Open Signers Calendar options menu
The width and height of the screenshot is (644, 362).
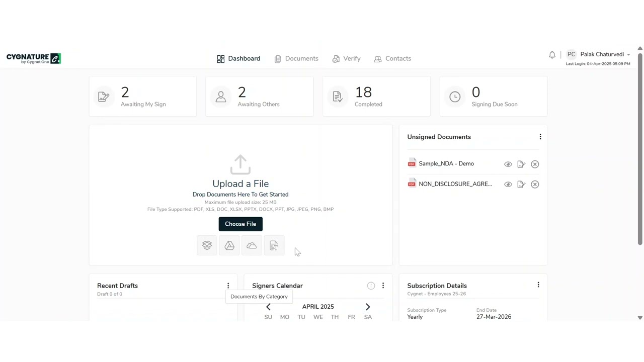click(383, 286)
